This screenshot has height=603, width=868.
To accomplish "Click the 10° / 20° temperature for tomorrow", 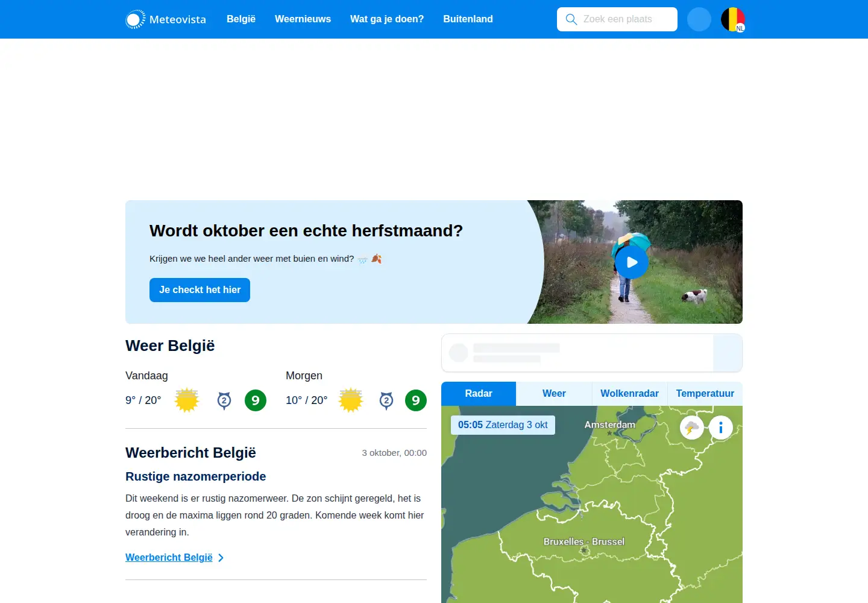I will pyautogui.click(x=307, y=400).
